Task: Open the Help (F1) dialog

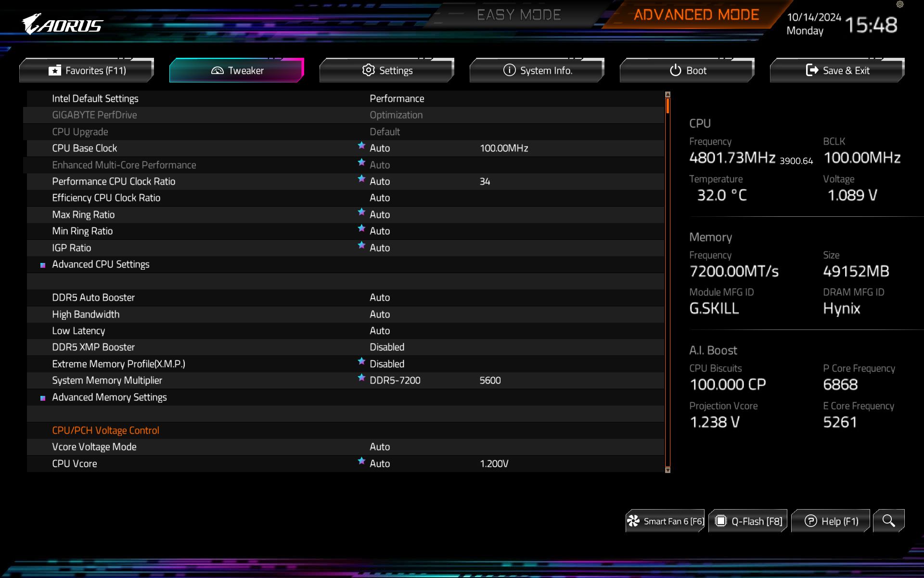Action: click(x=831, y=521)
